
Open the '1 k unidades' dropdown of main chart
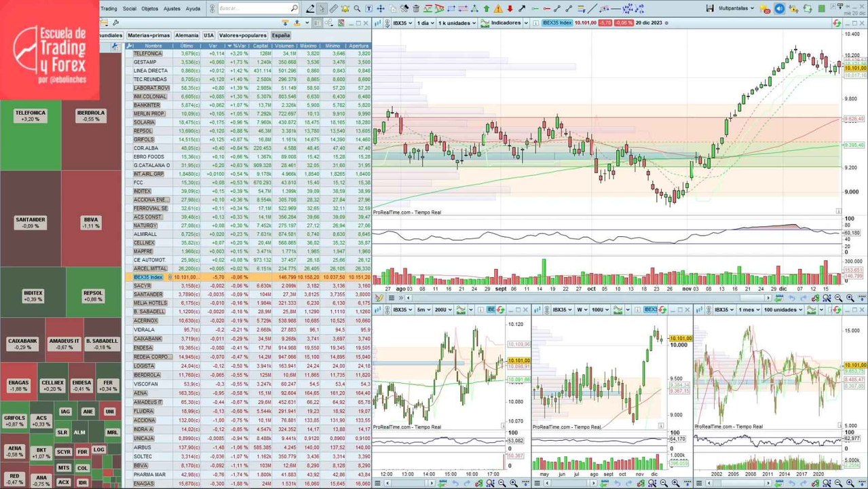tap(457, 22)
